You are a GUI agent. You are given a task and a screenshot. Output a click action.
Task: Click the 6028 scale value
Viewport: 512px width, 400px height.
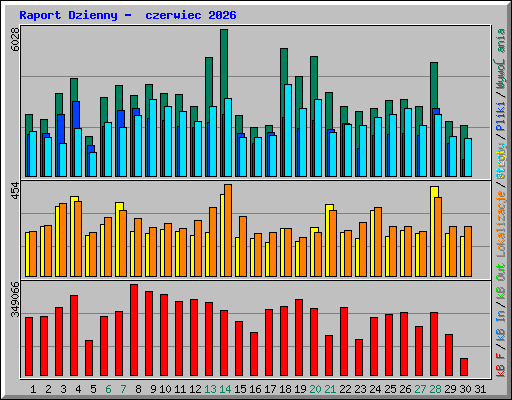[15, 39]
